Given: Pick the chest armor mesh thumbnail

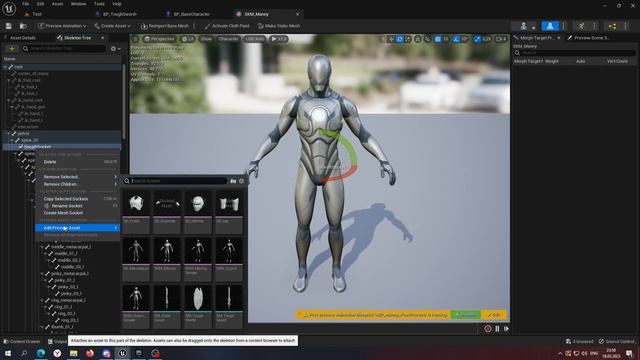Looking at the screenshot, I should [x=136, y=202].
